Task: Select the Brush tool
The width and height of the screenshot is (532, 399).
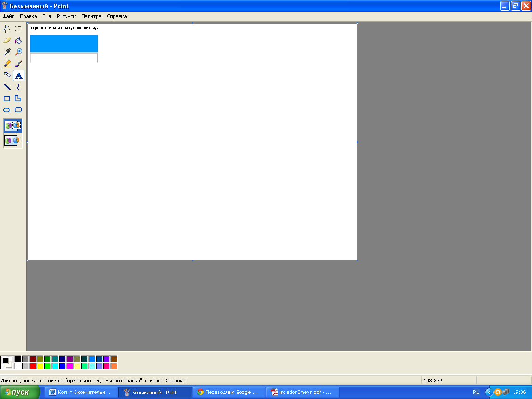Action: 18,63
